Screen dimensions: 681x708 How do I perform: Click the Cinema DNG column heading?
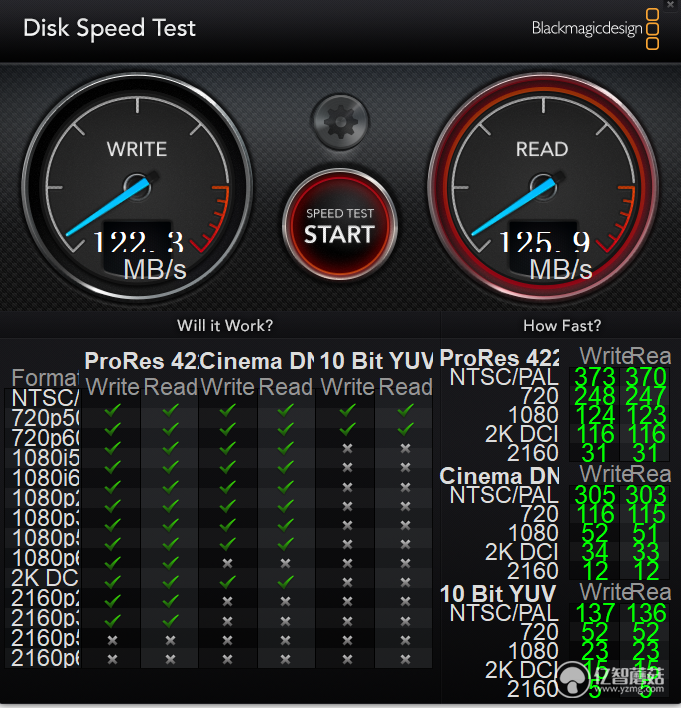[x=257, y=361]
